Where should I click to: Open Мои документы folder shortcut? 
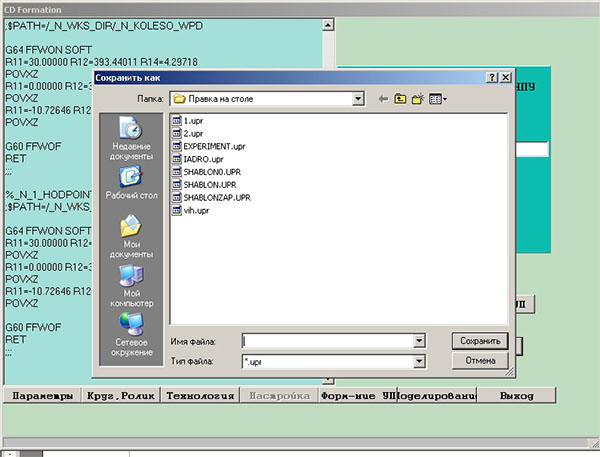[131, 235]
